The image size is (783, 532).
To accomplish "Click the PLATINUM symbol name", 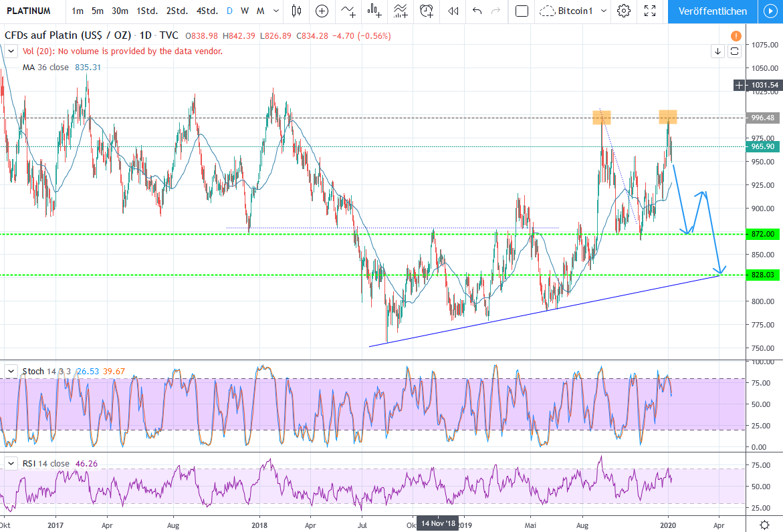I will click(29, 11).
